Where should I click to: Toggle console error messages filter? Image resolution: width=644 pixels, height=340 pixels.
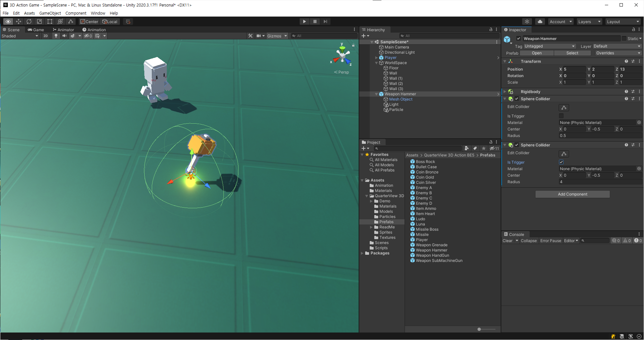[x=638, y=241]
